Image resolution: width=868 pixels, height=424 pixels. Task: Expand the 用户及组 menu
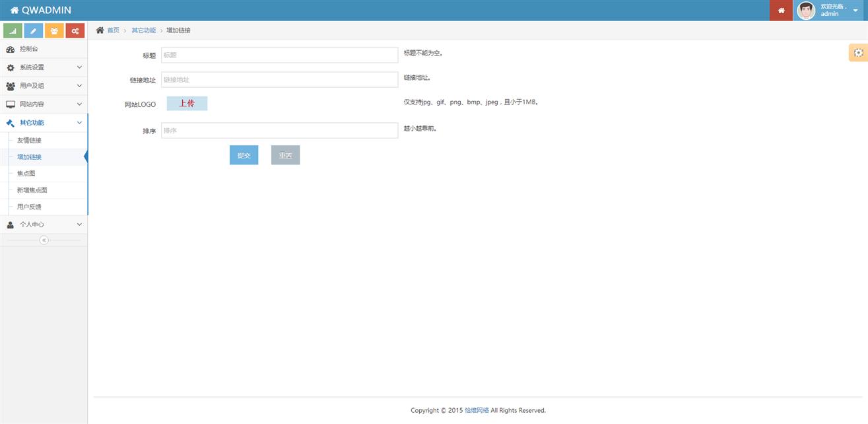(44, 86)
